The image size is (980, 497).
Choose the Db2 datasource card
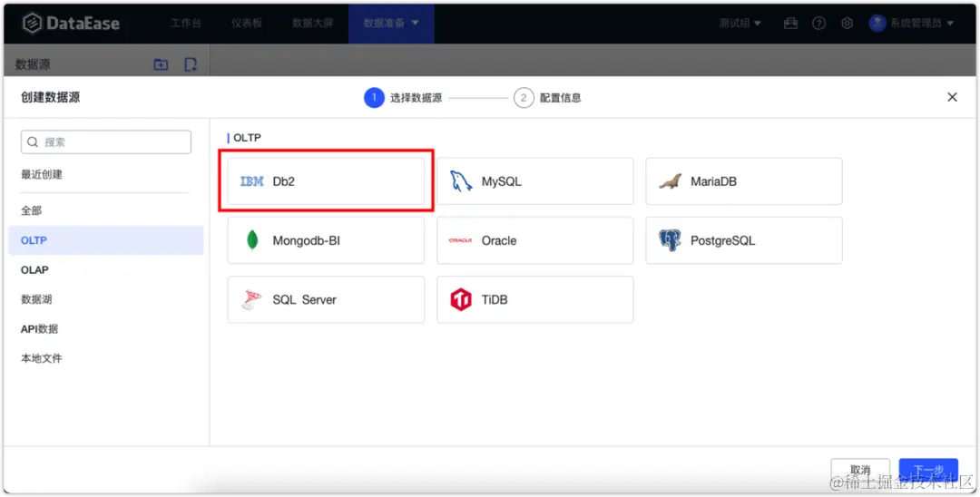(326, 181)
